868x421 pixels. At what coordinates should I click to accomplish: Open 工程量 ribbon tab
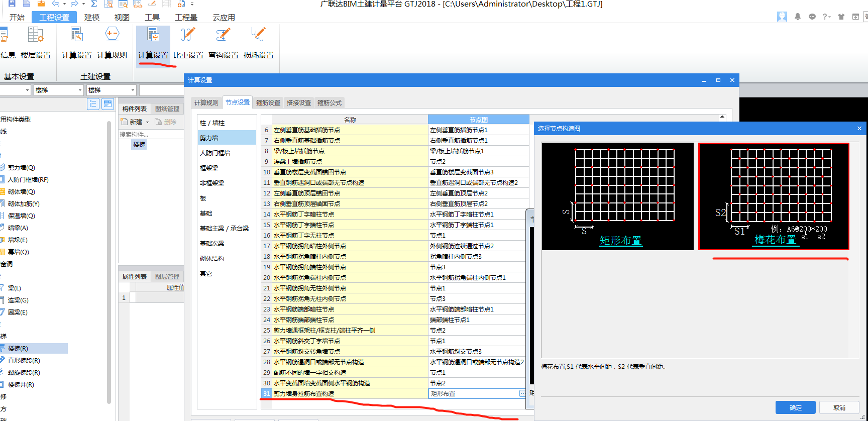click(186, 17)
